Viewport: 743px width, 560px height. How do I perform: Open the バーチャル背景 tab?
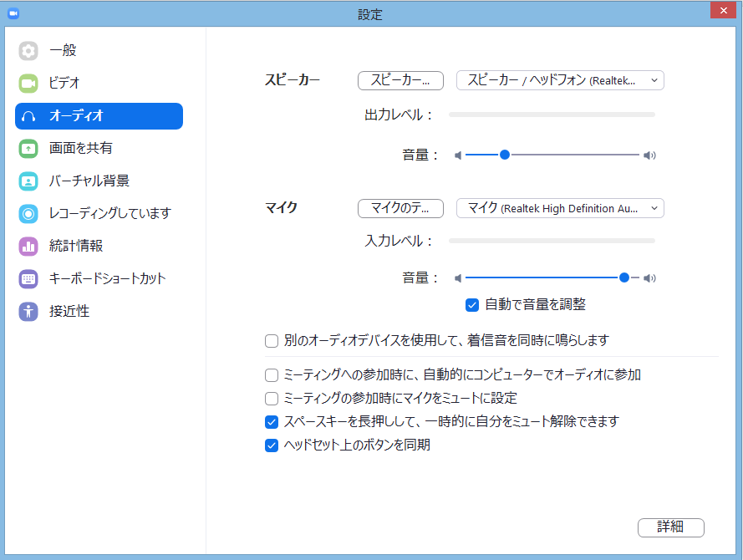(99, 181)
